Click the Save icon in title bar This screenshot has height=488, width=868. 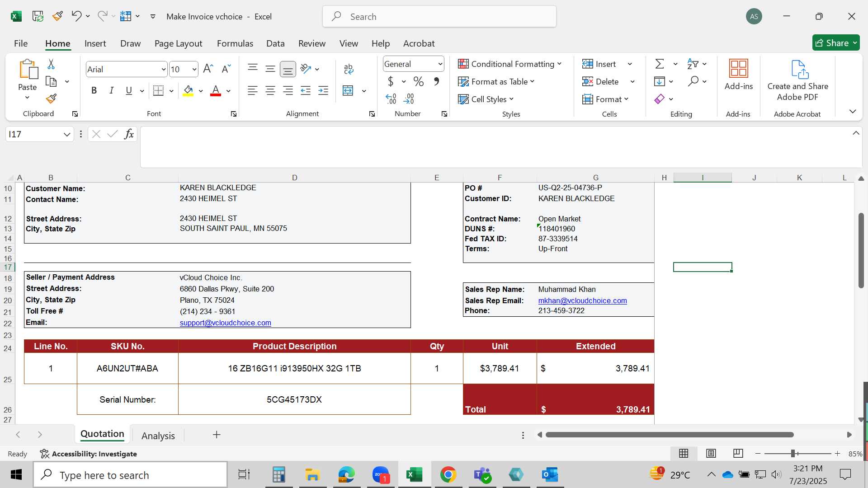coord(38,16)
